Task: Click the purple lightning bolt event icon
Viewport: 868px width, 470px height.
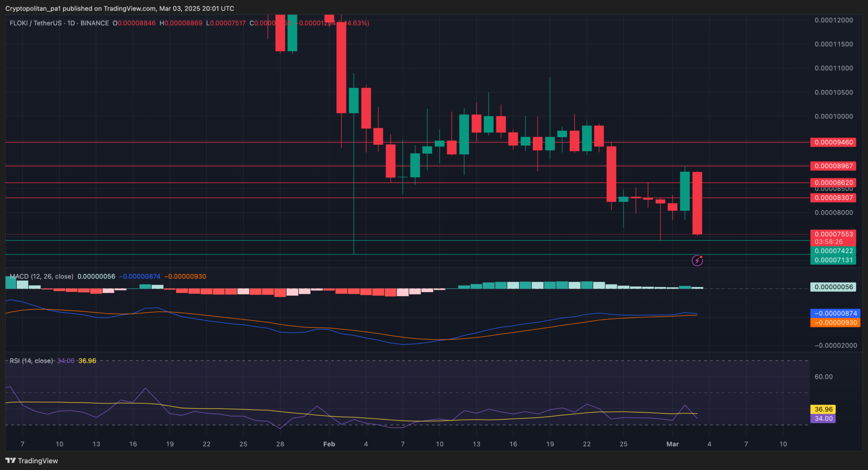Action: pyautogui.click(x=697, y=261)
